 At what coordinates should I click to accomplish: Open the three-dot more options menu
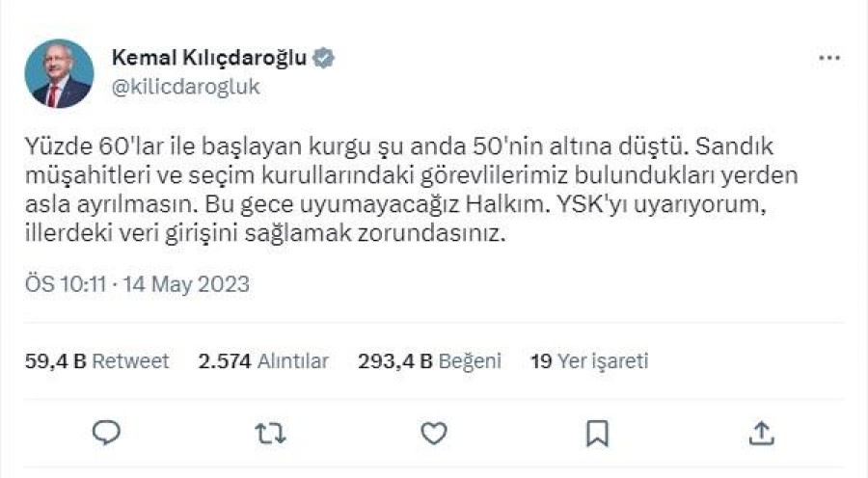[828, 58]
